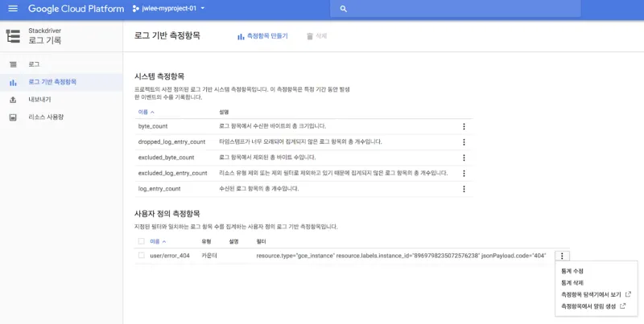Click the dropped_log_entry_count metric name
Screen dimensions: 644x324
click(x=171, y=142)
